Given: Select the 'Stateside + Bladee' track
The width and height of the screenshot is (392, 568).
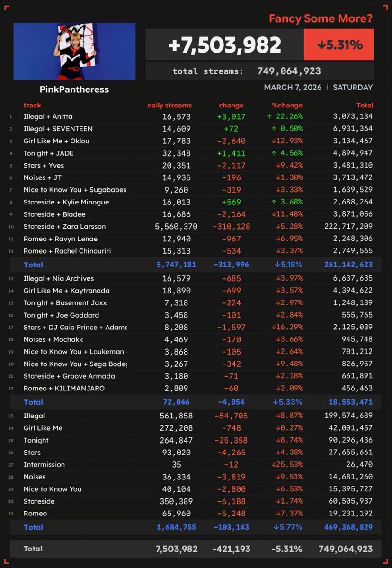Looking at the screenshot, I should 54,214.
